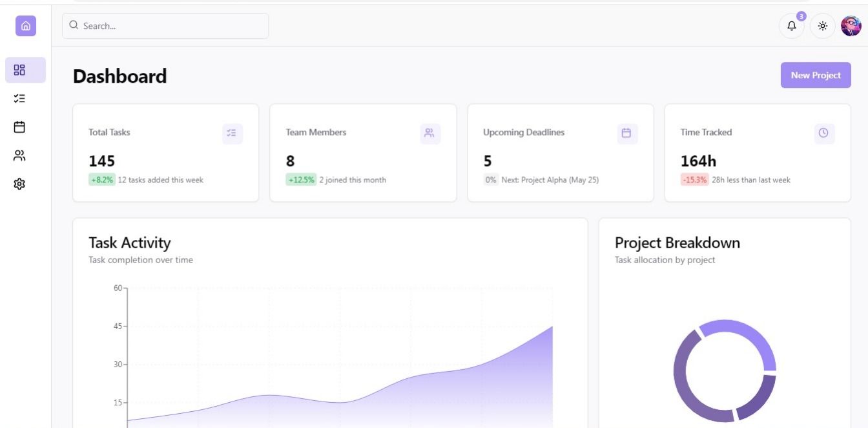Click the purple home logo icon
Viewport: 868px width, 428px height.
[26, 26]
